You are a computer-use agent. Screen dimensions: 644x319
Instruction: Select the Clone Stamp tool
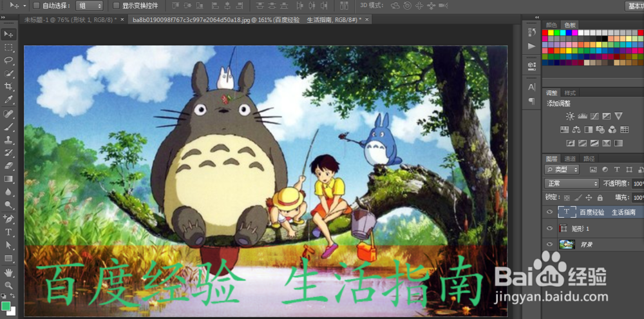pos(8,140)
